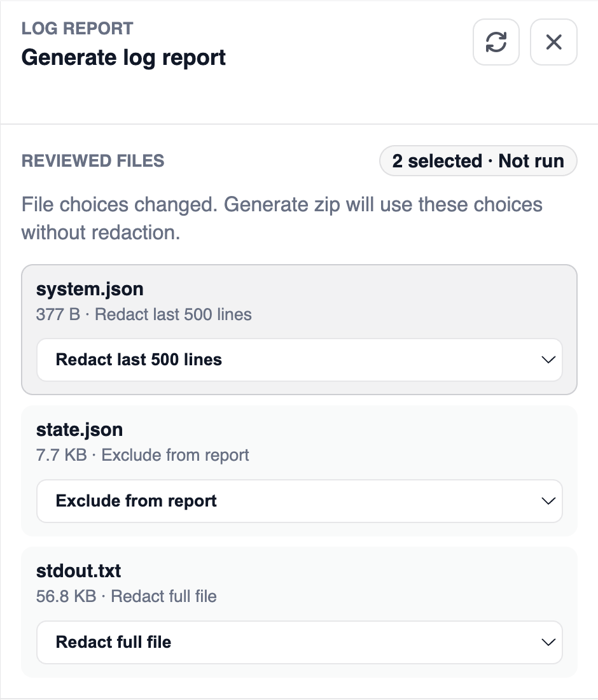Open the system.json redaction dropdown

(x=300, y=360)
